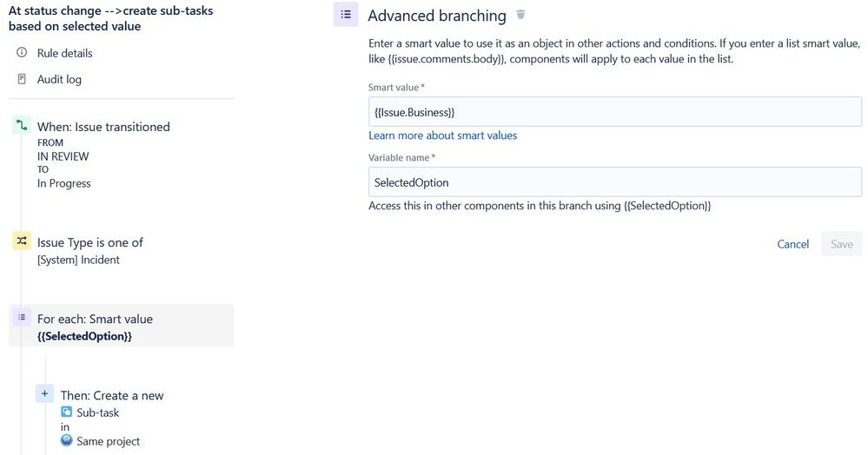Click the Advanced branching list icon
The width and height of the screenshot is (868, 455).
(346, 15)
